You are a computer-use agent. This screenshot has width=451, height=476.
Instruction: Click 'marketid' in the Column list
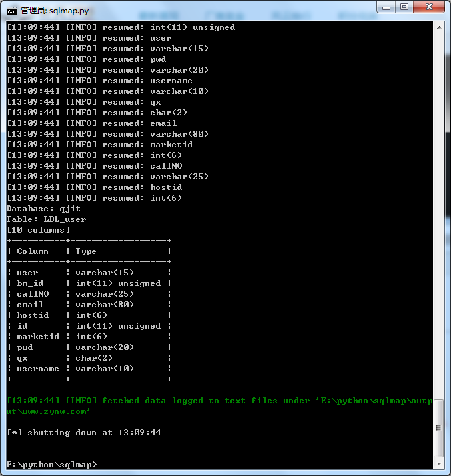[x=38, y=337]
